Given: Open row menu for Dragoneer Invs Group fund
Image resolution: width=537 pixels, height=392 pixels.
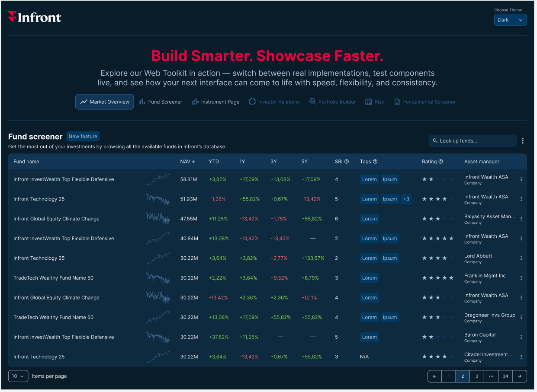Looking at the screenshot, I should 521,317.
